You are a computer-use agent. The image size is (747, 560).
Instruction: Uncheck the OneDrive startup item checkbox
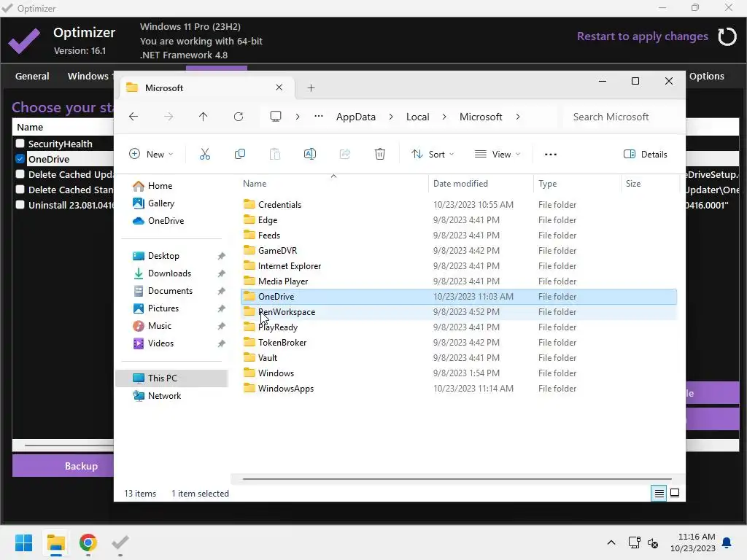[x=20, y=158]
